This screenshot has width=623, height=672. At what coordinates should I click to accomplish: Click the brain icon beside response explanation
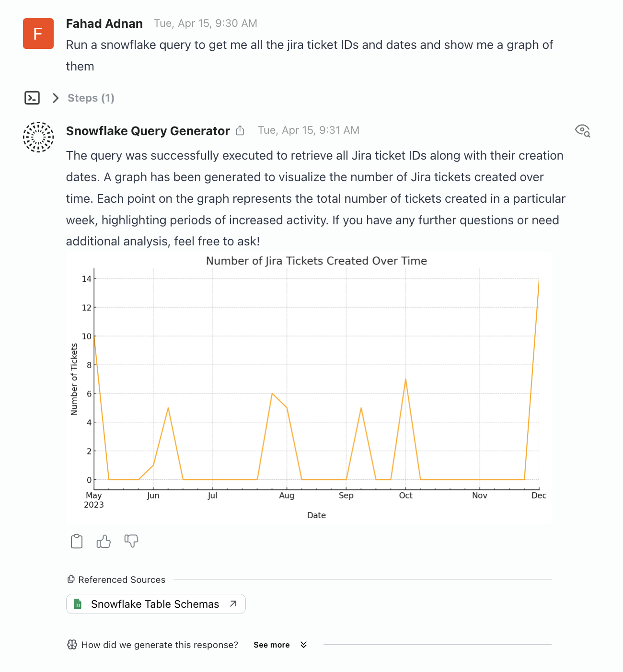click(72, 645)
